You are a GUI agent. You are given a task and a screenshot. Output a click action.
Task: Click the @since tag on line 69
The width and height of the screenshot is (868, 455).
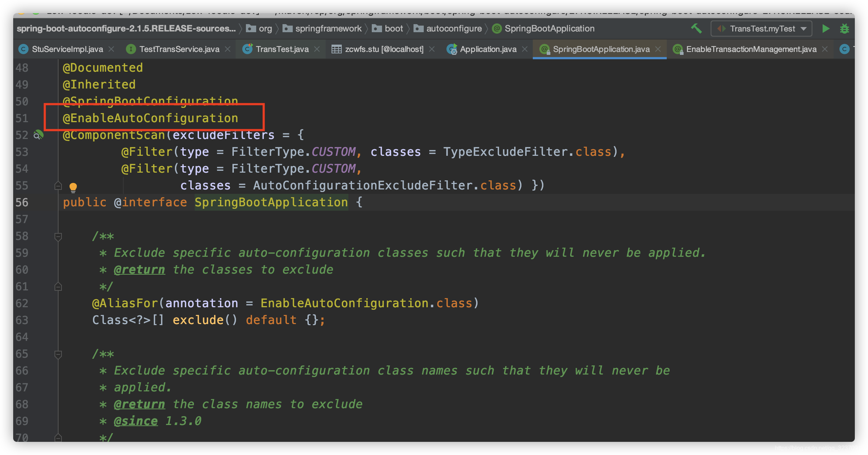coord(136,421)
